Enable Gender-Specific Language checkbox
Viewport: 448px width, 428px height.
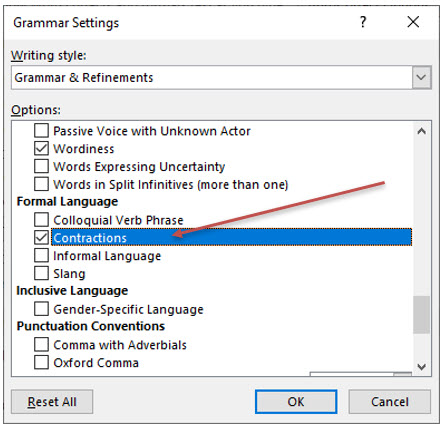[x=41, y=309]
